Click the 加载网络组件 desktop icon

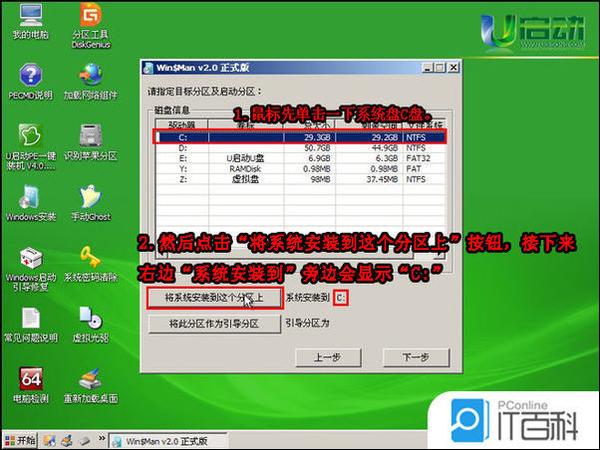click(91, 82)
